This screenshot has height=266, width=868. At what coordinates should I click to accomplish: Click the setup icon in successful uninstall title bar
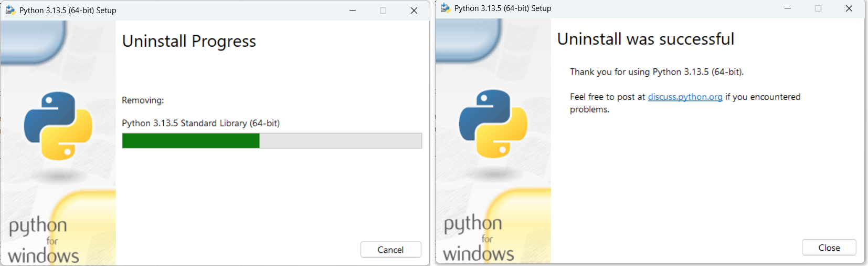[445, 8]
